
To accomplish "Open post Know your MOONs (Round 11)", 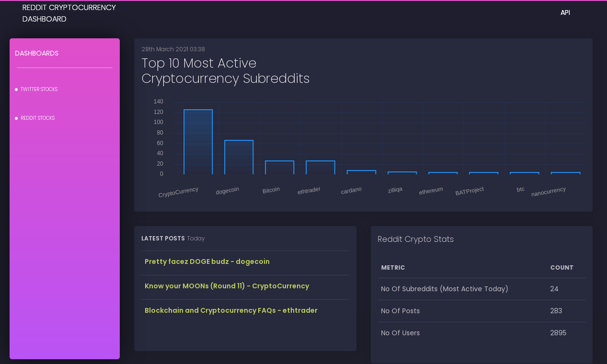I will click(227, 286).
